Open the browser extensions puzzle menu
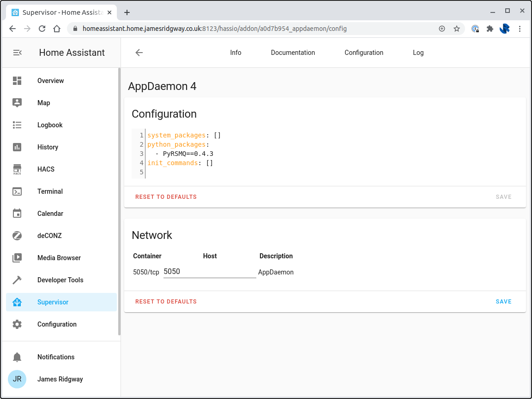 point(490,29)
